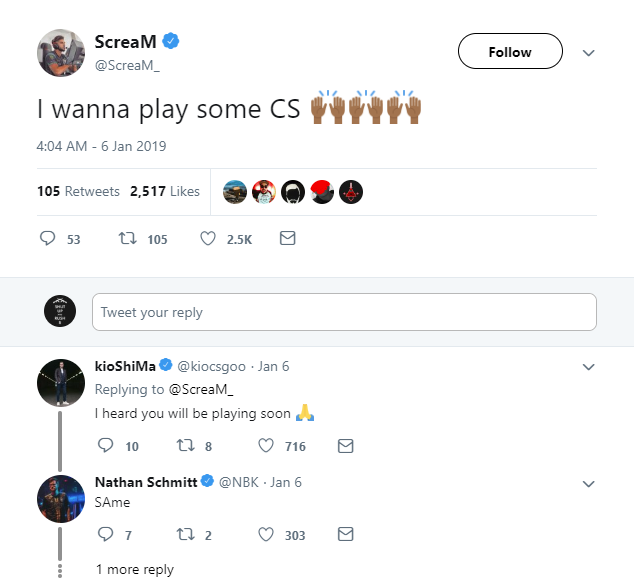Open ScreaM's profile picture
The width and height of the screenshot is (634, 584).
tap(60, 52)
